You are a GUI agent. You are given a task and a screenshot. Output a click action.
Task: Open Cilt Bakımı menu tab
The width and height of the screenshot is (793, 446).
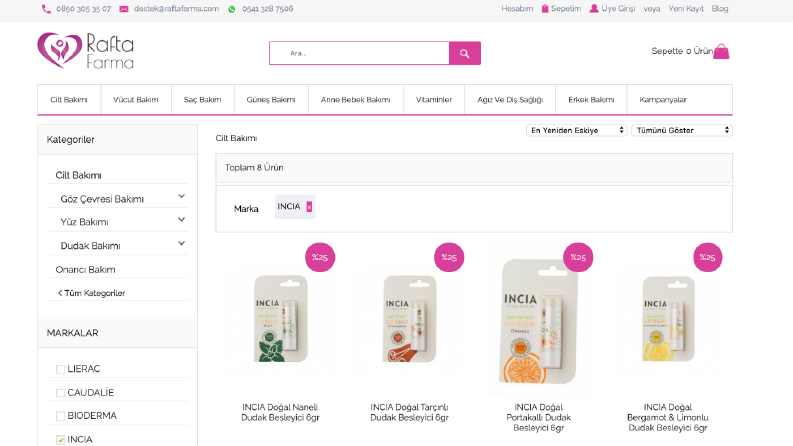click(x=69, y=100)
